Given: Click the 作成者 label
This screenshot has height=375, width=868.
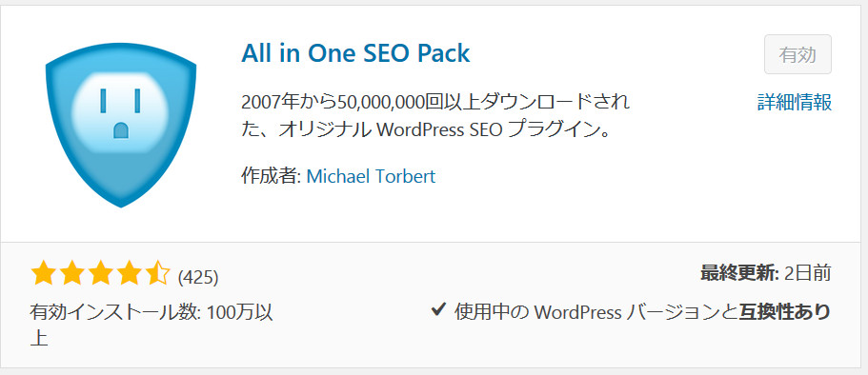Looking at the screenshot, I should 271,176.
